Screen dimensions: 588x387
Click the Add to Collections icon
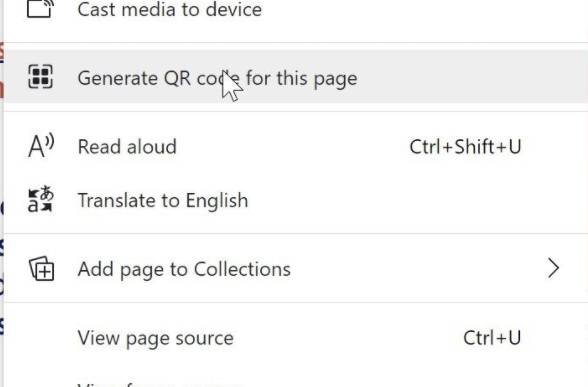pos(41,268)
